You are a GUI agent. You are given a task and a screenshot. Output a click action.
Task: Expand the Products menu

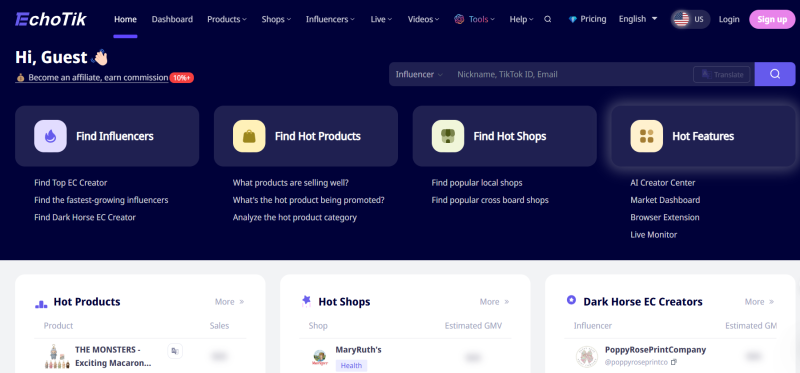pos(227,19)
